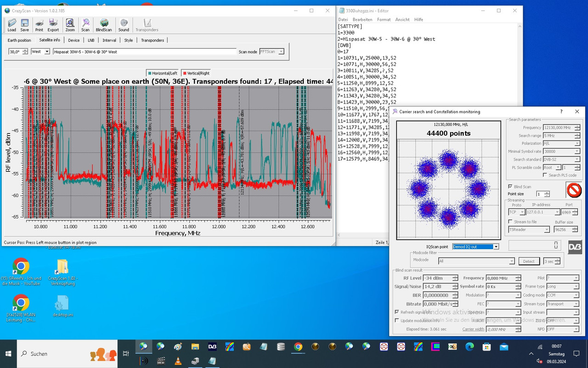
Task: Open the Mail app from the taskbar
Action: pos(504,347)
